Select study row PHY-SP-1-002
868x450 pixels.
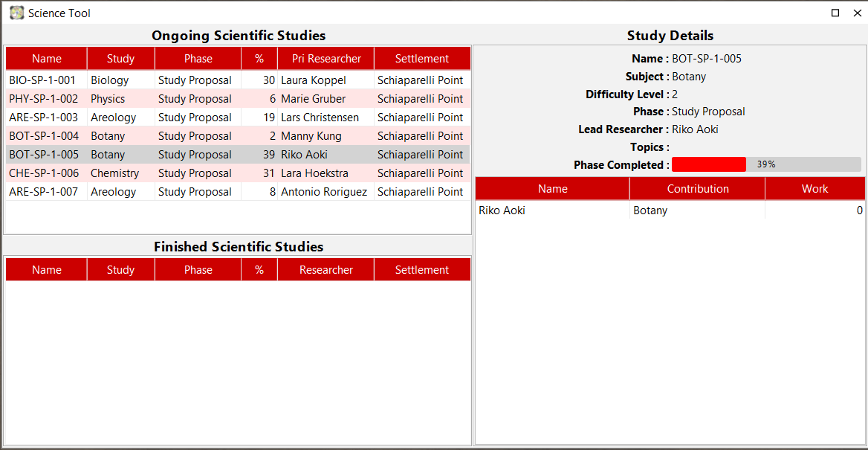[238, 99]
